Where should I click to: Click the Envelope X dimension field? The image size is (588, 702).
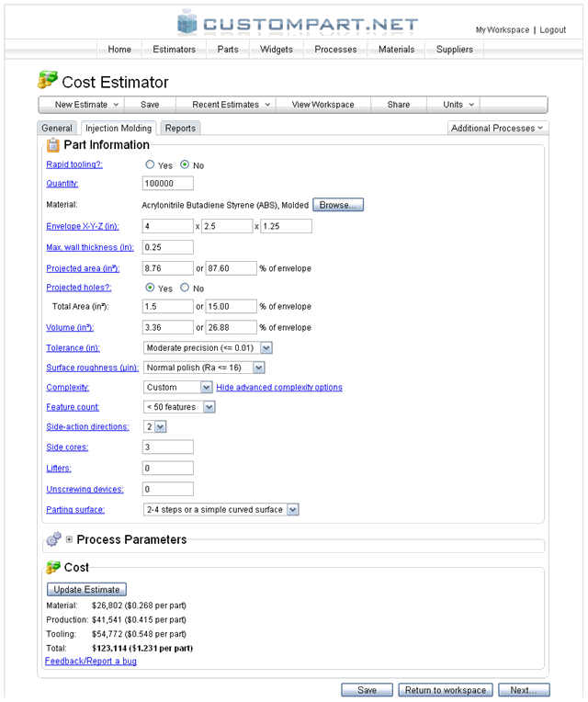tap(168, 226)
